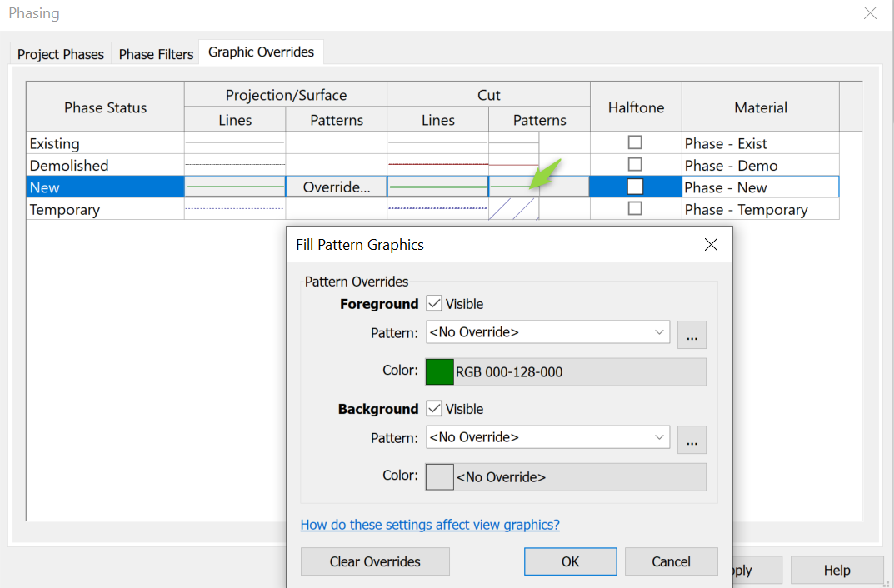Switch to the Project Phases tab
894x588 pixels.
[59, 53]
